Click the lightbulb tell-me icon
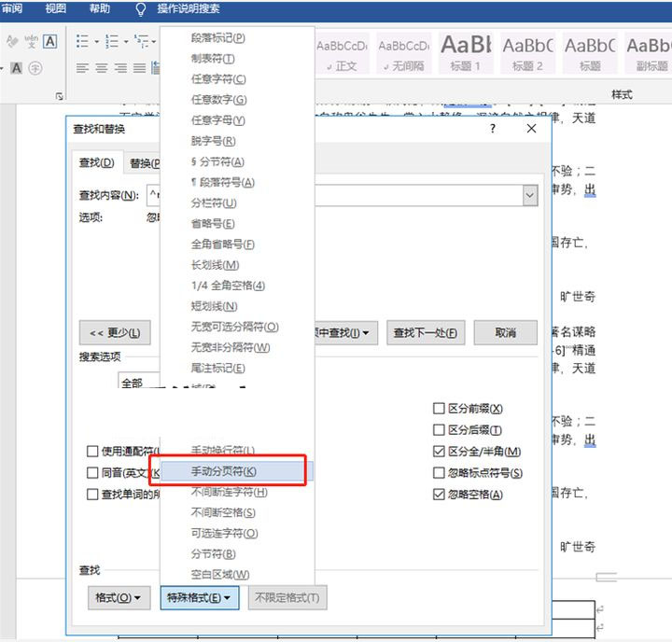Screen dimensions: 672x642 (141, 9)
